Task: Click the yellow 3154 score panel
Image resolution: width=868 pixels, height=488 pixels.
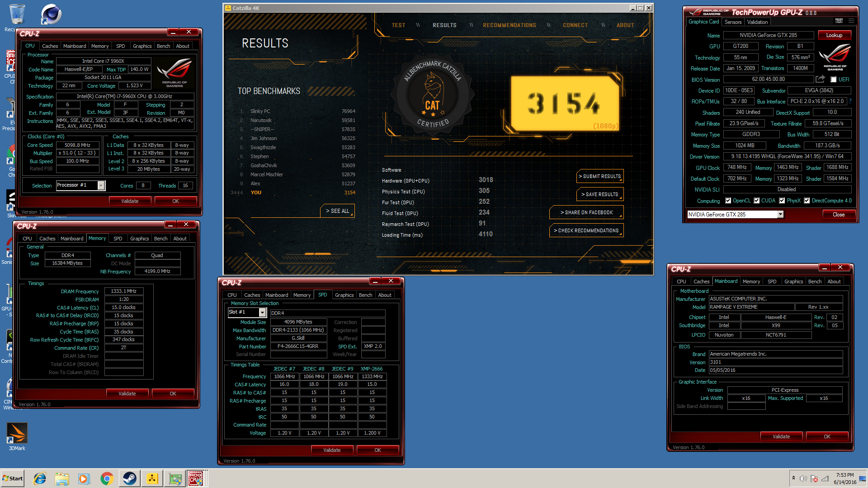Action: [x=565, y=103]
